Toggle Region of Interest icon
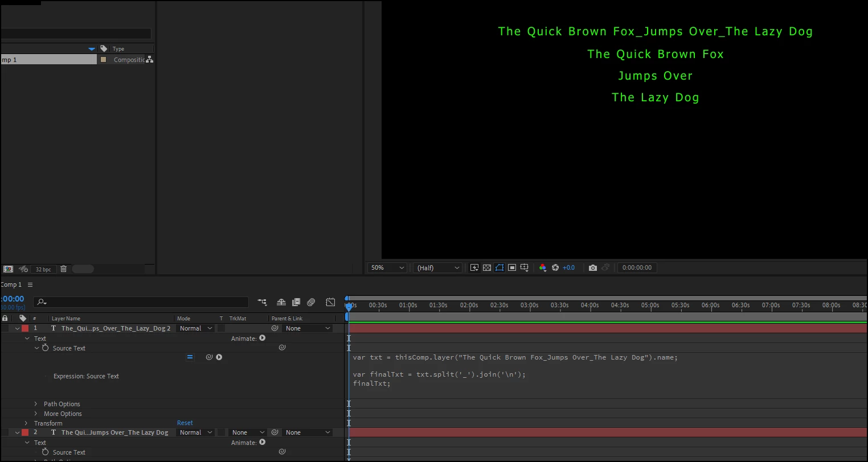 click(512, 267)
